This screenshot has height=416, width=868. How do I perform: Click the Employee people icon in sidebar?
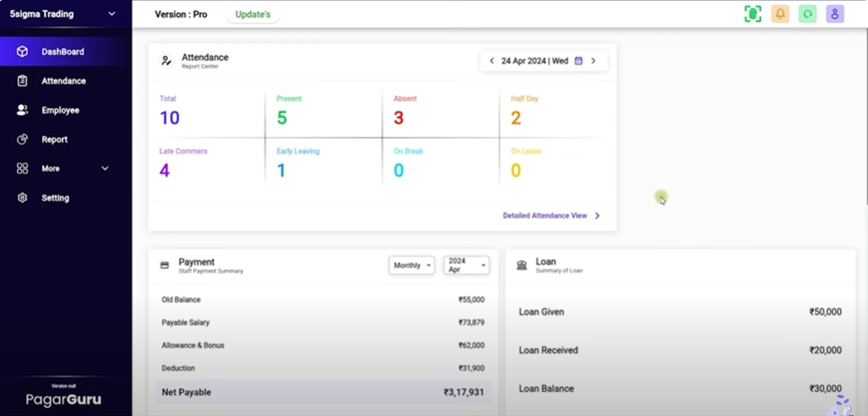click(22, 111)
